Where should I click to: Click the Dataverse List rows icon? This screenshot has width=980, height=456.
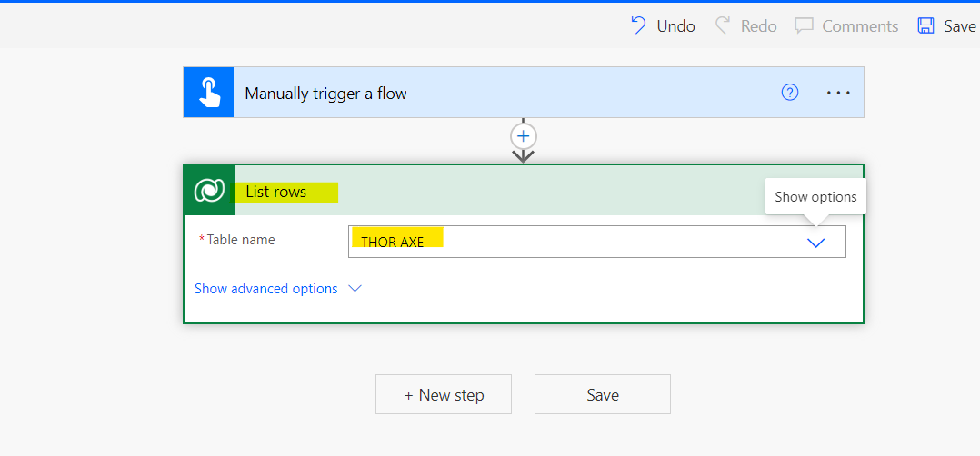pyautogui.click(x=209, y=191)
